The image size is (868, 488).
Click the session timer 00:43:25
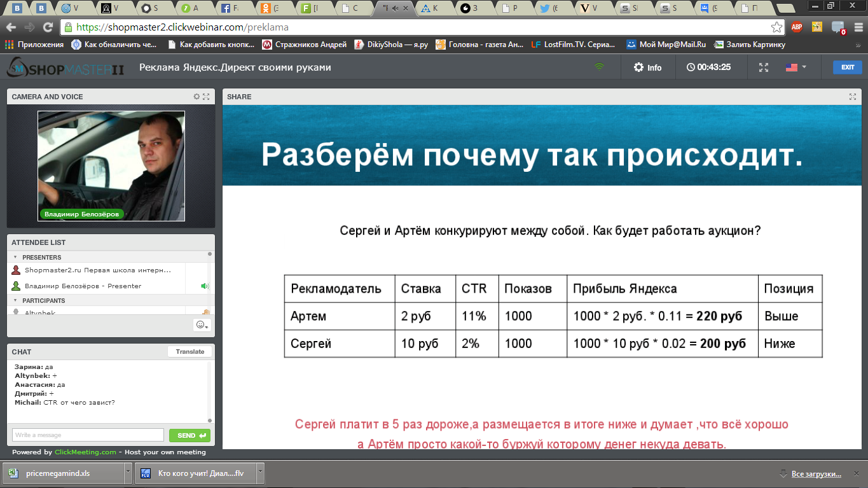point(709,67)
